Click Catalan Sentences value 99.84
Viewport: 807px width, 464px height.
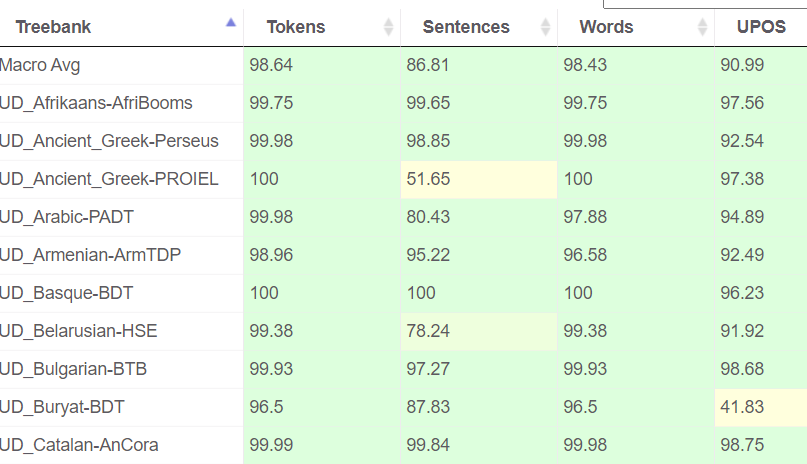pyautogui.click(x=428, y=445)
